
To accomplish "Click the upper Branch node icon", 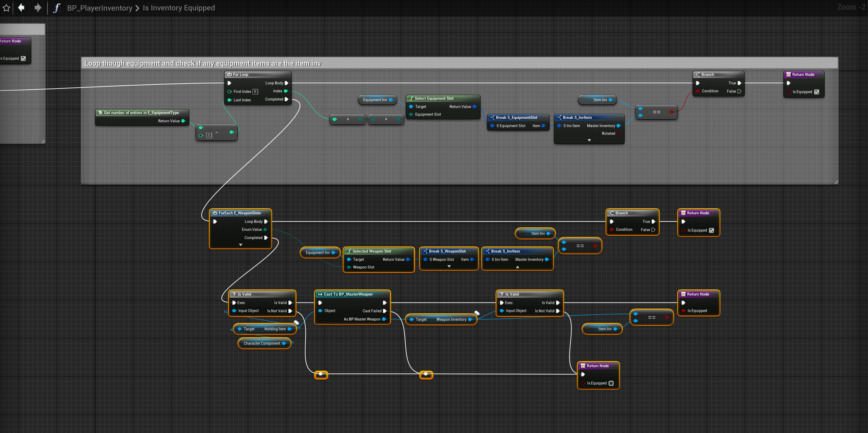I will [x=698, y=74].
